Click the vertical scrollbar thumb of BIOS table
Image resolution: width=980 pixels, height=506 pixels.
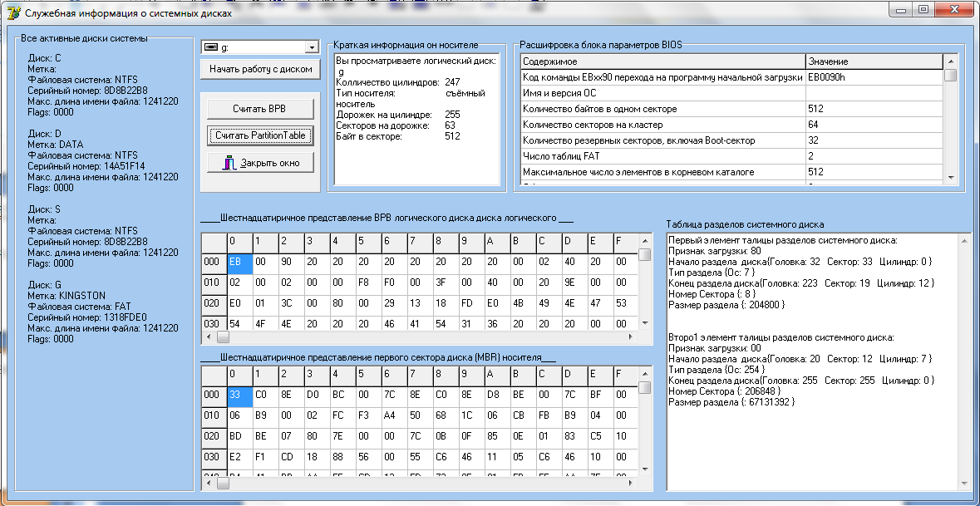pyautogui.click(x=950, y=75)
